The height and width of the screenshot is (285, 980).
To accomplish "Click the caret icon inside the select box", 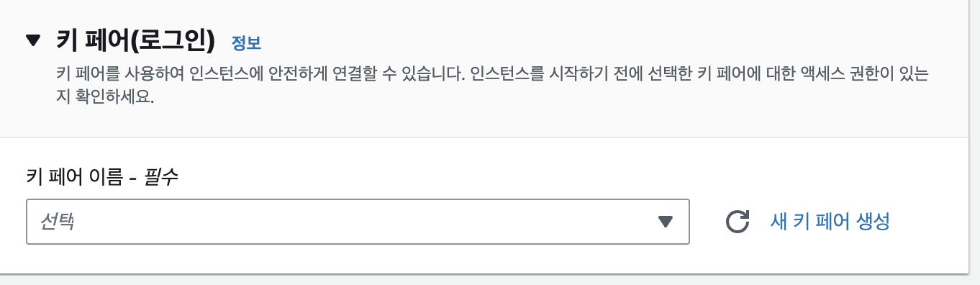I will [x=666, y=222].
